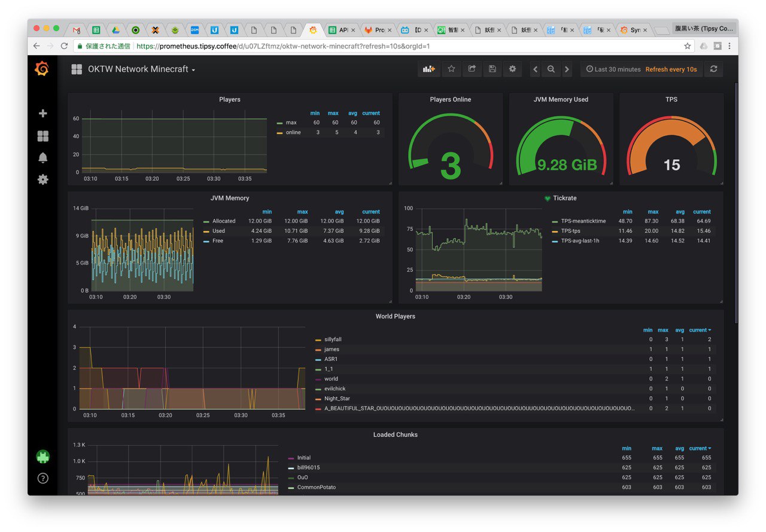
Task: Open the Alerting bell icon
Action: 42,158
